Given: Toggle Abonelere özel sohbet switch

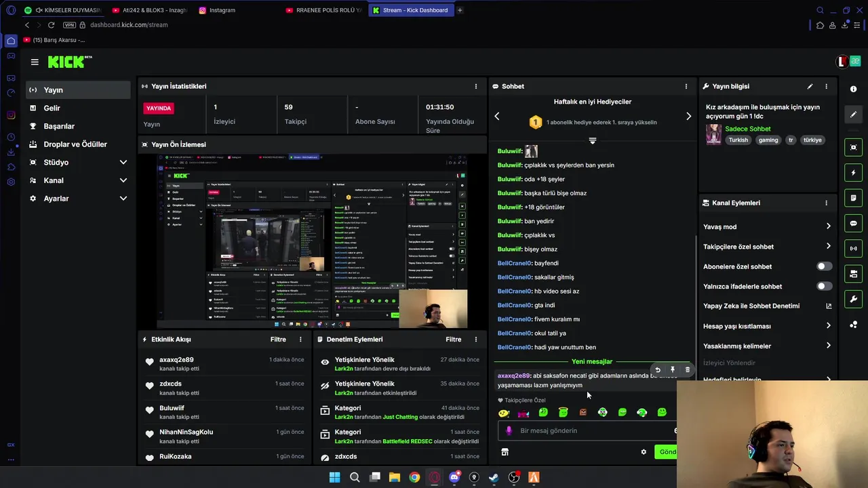Looking at the screenshot, I should click(823, 266).
